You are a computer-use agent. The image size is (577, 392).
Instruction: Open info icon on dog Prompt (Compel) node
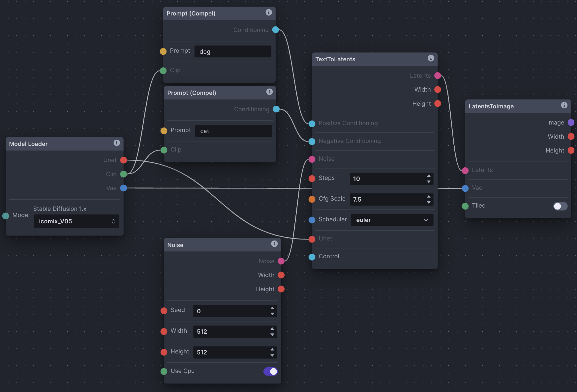pyautogui.click(x=269, y=12)
